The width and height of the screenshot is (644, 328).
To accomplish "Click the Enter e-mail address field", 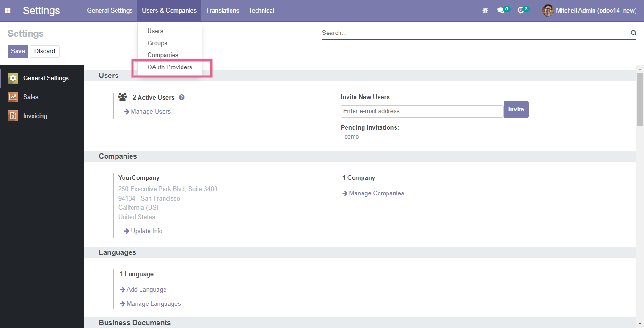I will 422,111.
